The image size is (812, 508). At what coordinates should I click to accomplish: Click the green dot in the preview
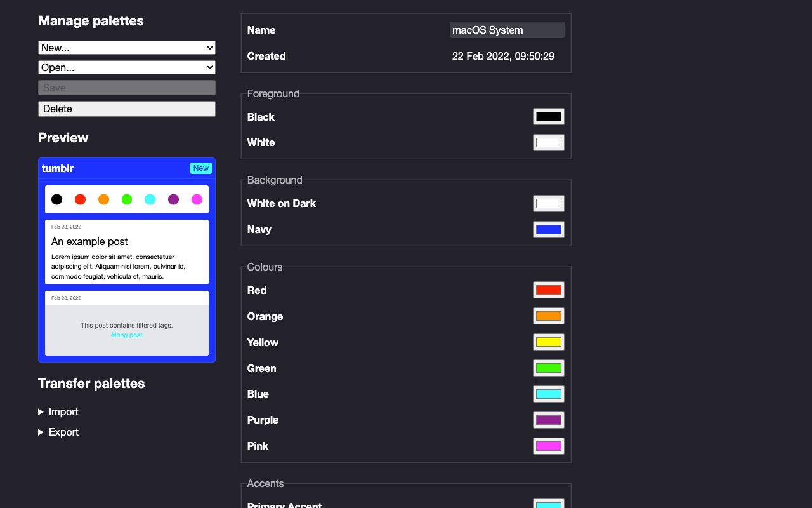tap(127, 199)
